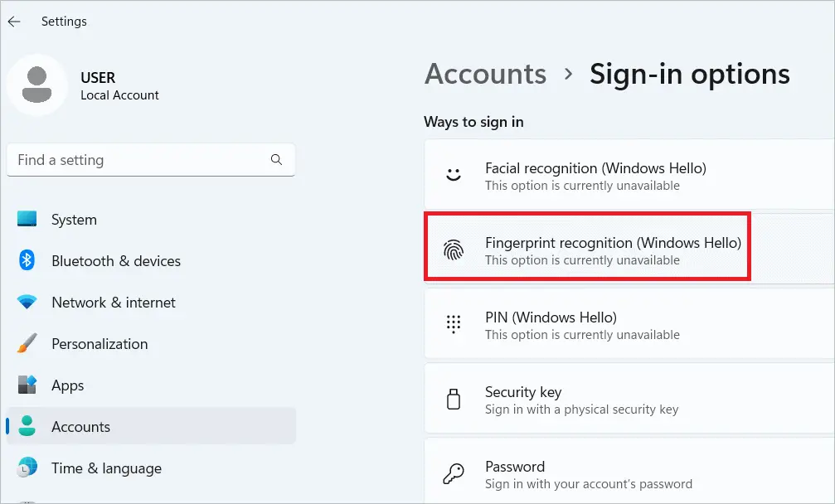Click 'Sign in with your account's password' text

(x=589, y=484)
